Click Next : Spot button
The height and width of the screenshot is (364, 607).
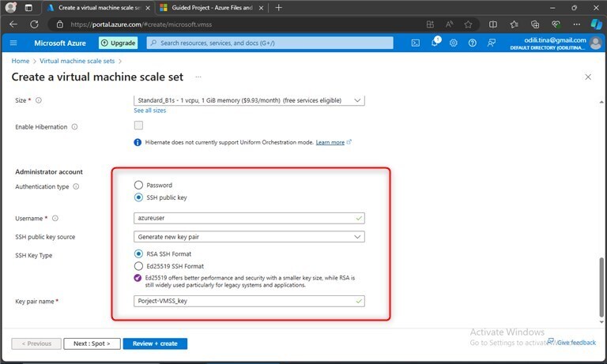[x=92, y=343]
